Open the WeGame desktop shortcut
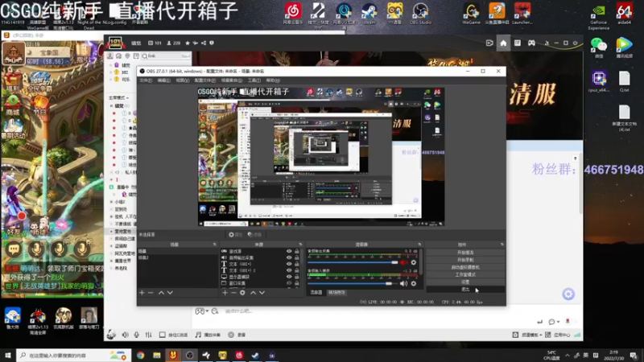This screenshot has height=362, width=644. (471, 13)
